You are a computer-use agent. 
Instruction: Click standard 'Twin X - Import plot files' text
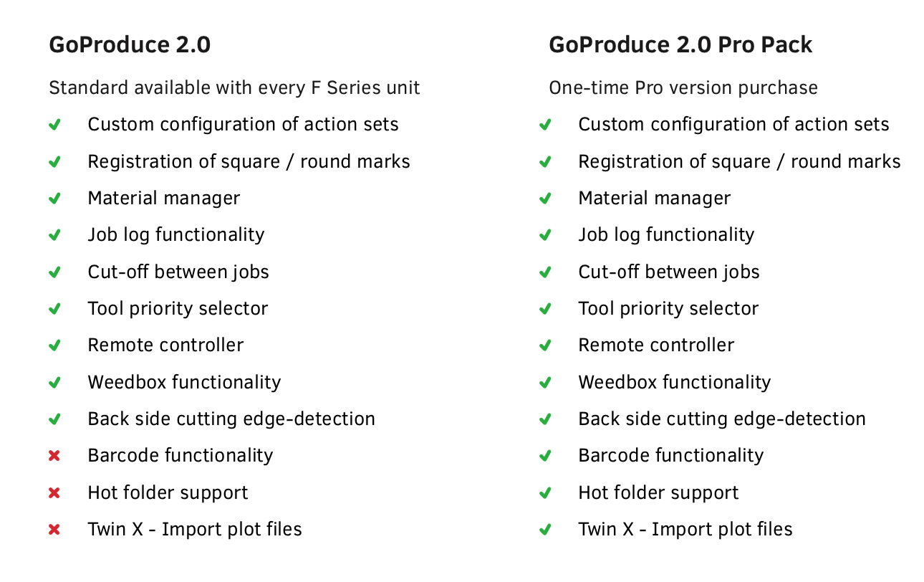[x=195, y=530]
